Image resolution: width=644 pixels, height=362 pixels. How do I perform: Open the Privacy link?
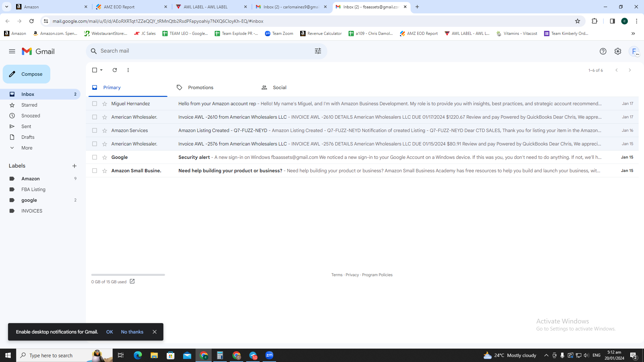pos(352,275)
